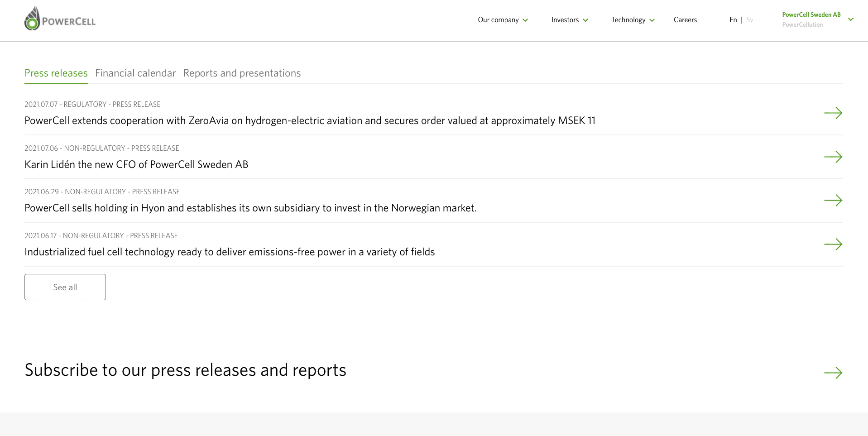Select the PowerCell Sweden AB site label
Viewport: 868px width, 436px height.
811,15
